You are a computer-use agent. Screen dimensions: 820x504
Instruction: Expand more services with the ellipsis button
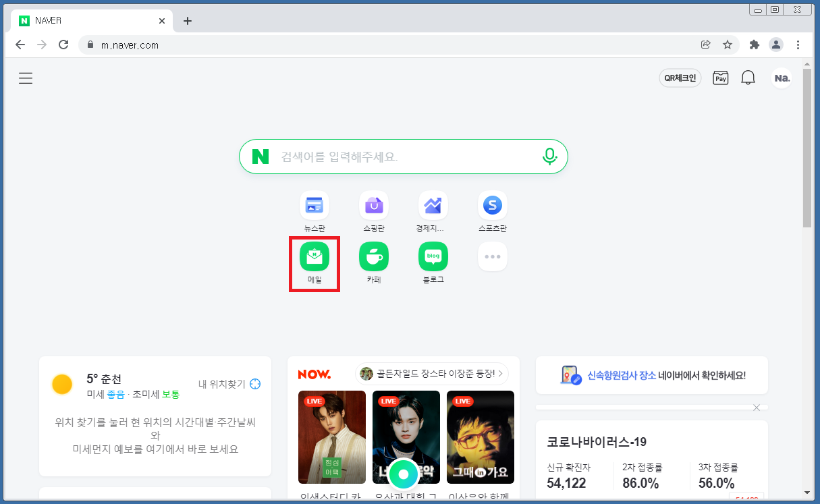492,256
